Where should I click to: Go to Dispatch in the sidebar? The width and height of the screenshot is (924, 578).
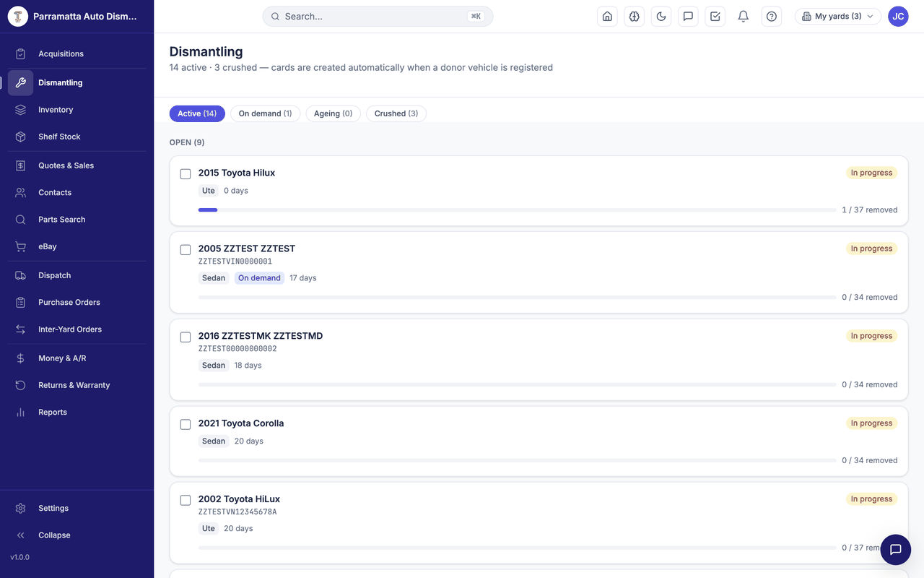tap(77, 275)
